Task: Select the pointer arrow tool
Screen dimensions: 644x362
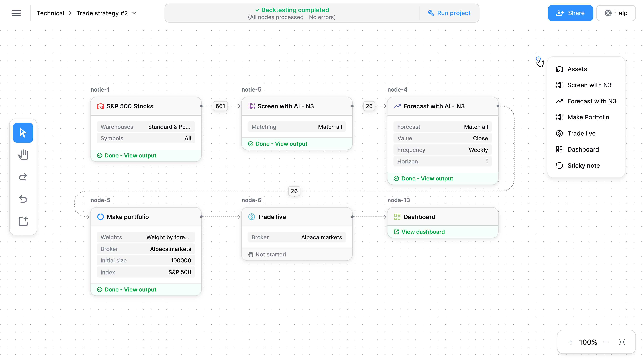Action: (x=23, y=133)
